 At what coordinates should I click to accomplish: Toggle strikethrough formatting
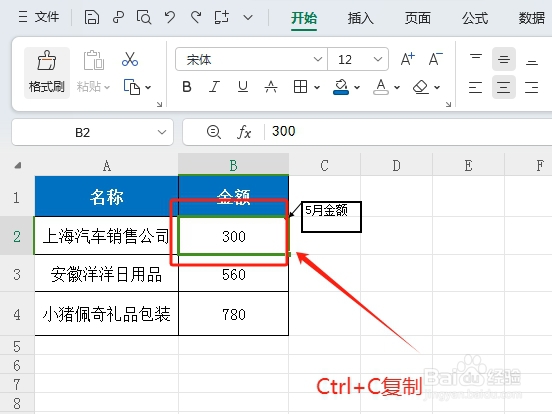(271, 87)
